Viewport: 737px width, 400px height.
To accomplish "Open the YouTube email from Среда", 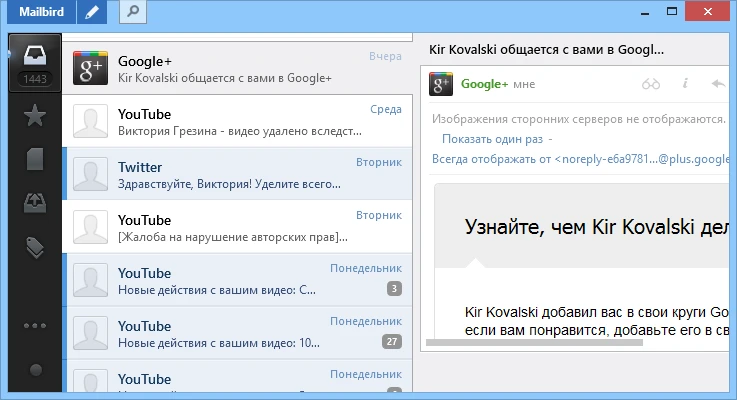I will pyautogui.click(x=237, y=121).
